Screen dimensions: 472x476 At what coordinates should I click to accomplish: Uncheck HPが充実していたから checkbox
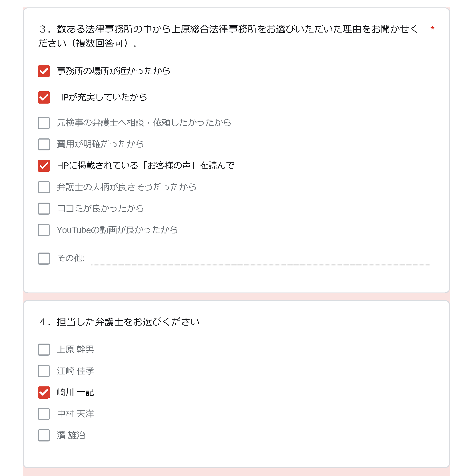(44, 97)
